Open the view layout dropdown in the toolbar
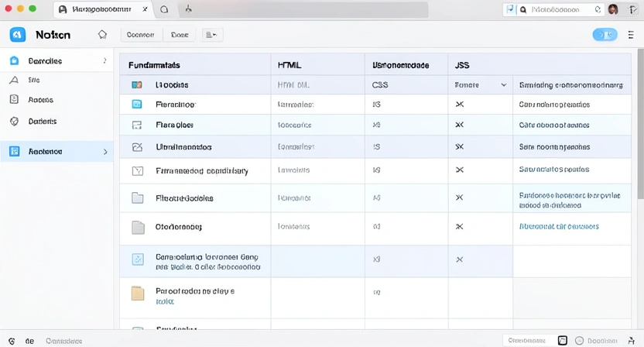The height and width of the screenshot is (347, 644). click(211, 35)
